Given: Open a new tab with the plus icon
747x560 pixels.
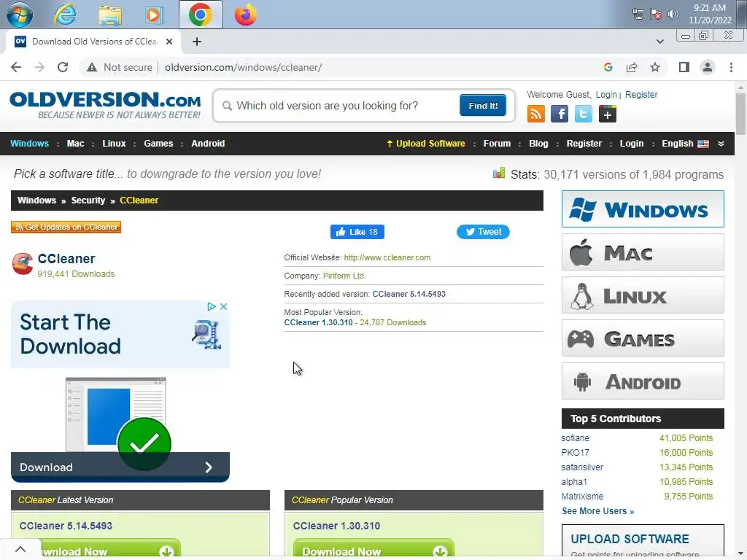Looking at the screenshot, I should (197, 42).
